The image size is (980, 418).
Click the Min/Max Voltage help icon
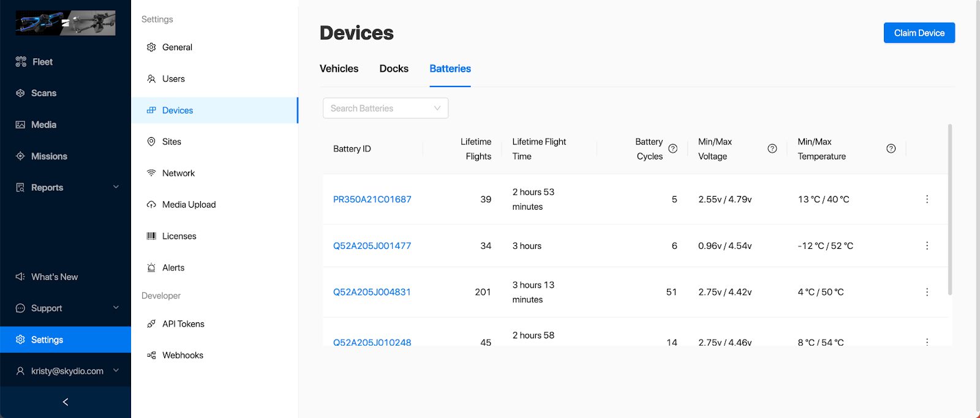click(772, 149)
